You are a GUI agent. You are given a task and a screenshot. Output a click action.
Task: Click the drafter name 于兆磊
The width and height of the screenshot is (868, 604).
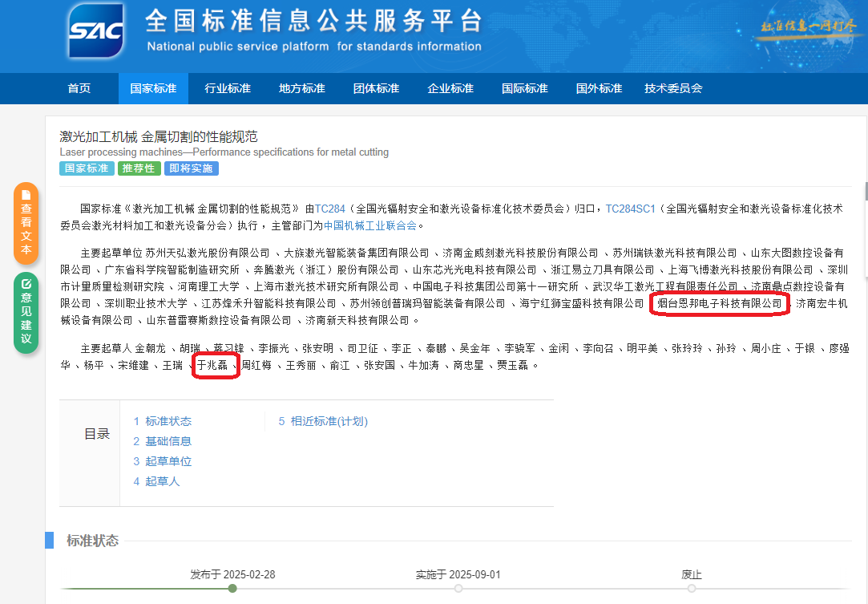[212, 365]
